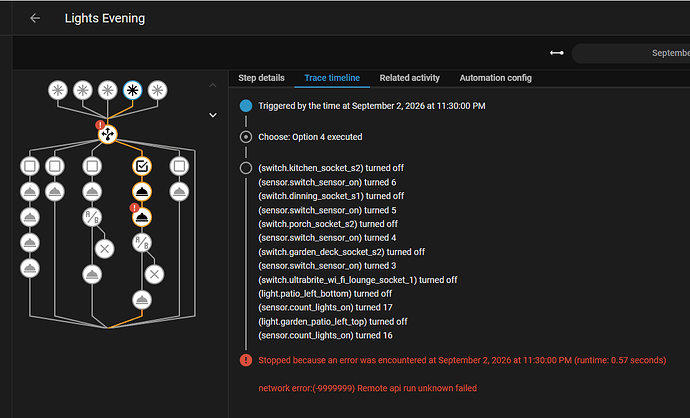
Task: Click the red error timeline marker
Action: pos(246,360)
